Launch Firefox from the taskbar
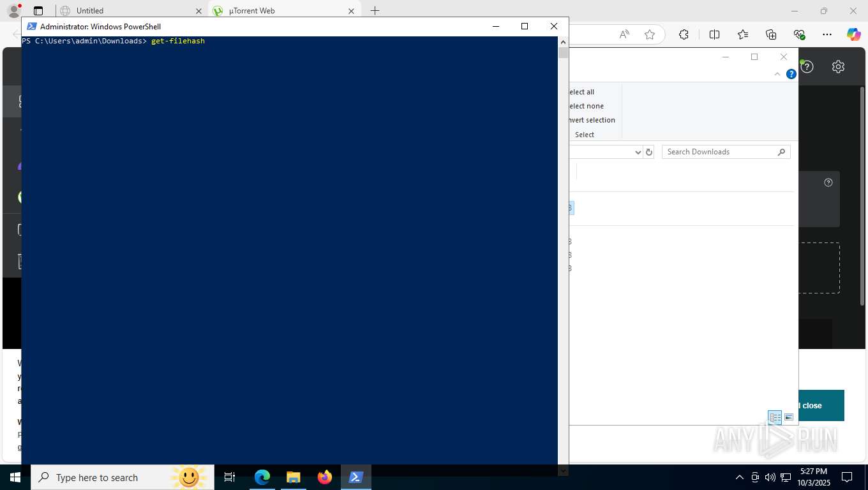This screenshot has width=868, height=490. click(325, 477)
